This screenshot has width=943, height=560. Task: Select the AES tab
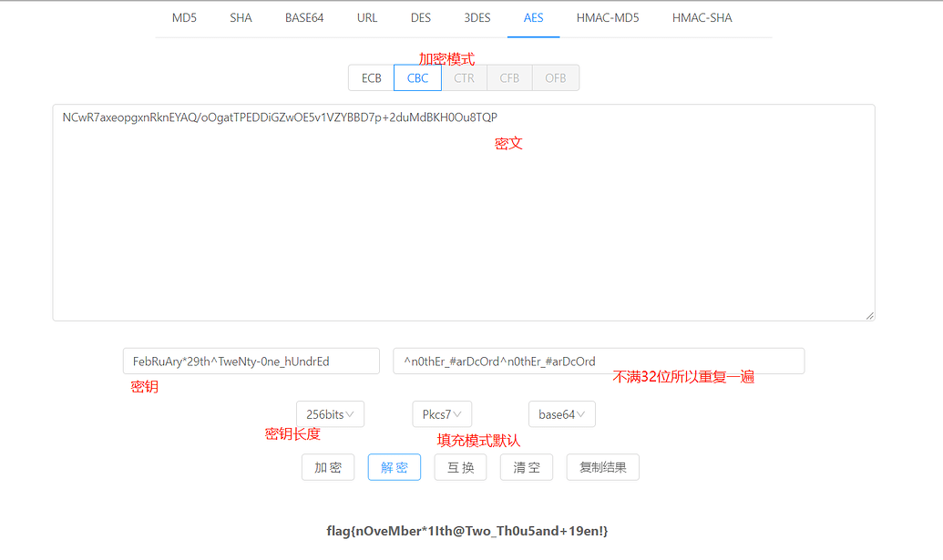(533, 18)
